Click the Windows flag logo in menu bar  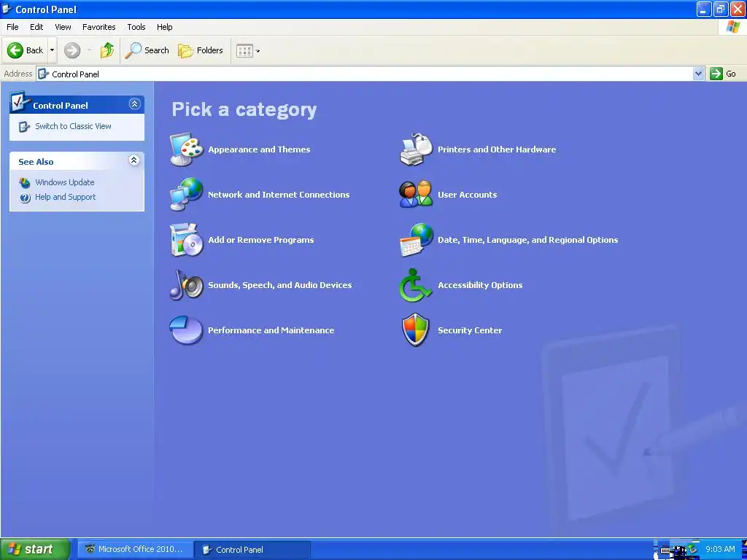point(732,27)
